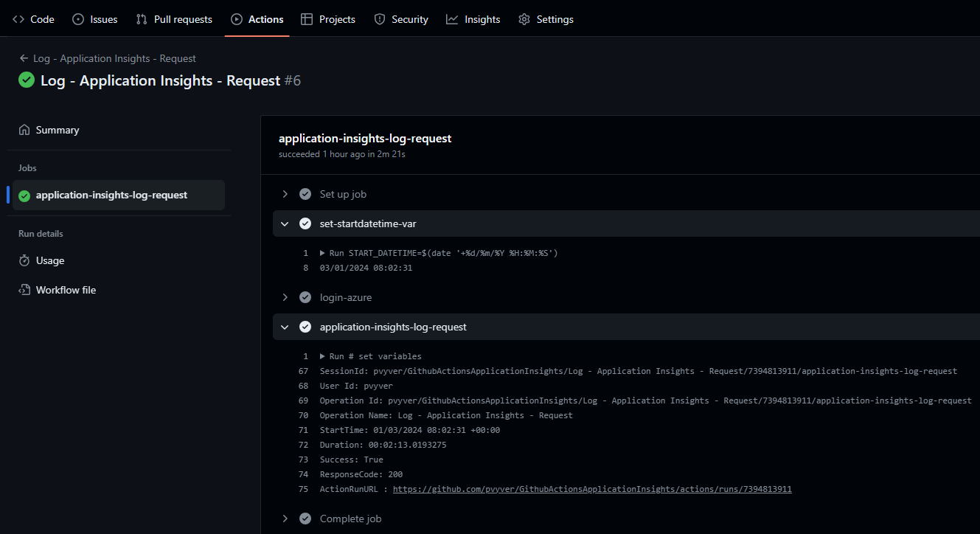Click status check icon of Complete job
The height and width of the screenshot is (534, 980).
pos(305,519)
